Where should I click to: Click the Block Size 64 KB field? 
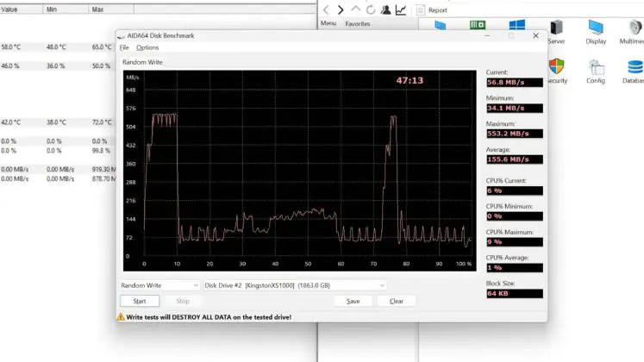515,293
